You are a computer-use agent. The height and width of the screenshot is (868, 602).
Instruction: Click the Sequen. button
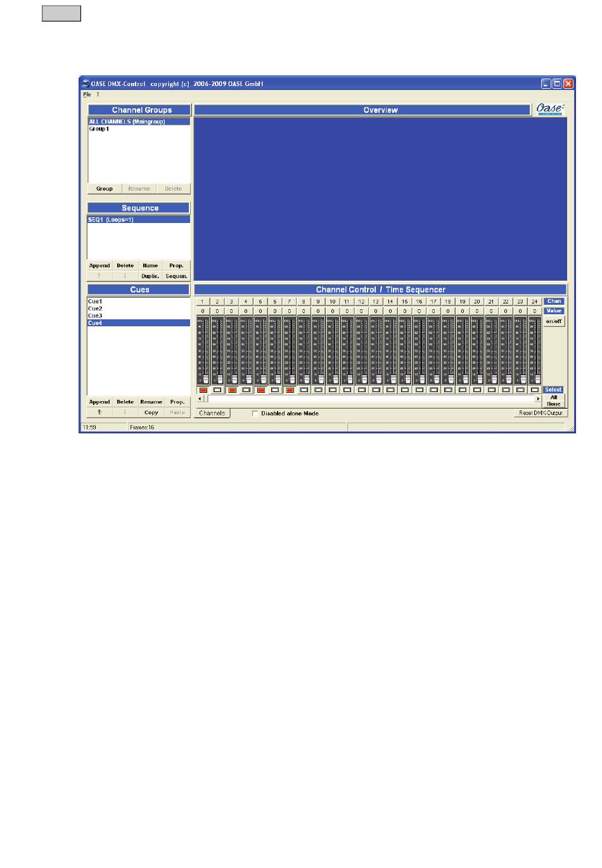[176, 276]
